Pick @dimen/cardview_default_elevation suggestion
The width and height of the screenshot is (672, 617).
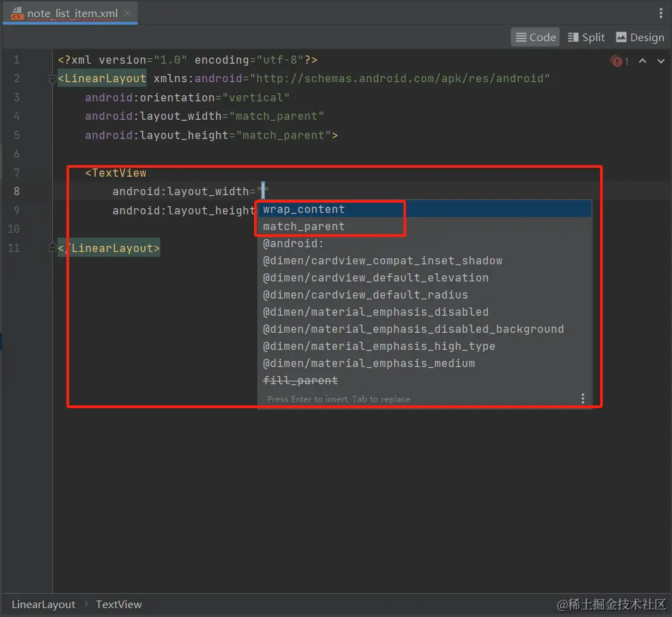click(x=424, y=277)
